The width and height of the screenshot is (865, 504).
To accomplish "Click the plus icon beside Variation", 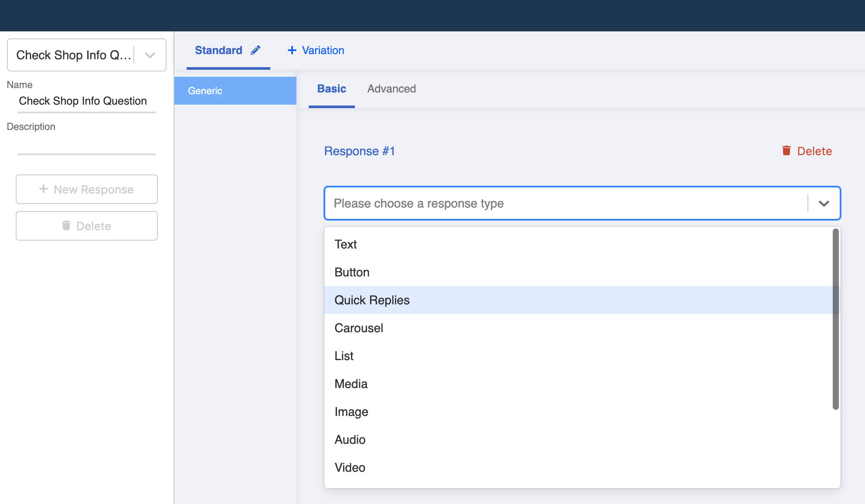I will click(x=292, y=50).
